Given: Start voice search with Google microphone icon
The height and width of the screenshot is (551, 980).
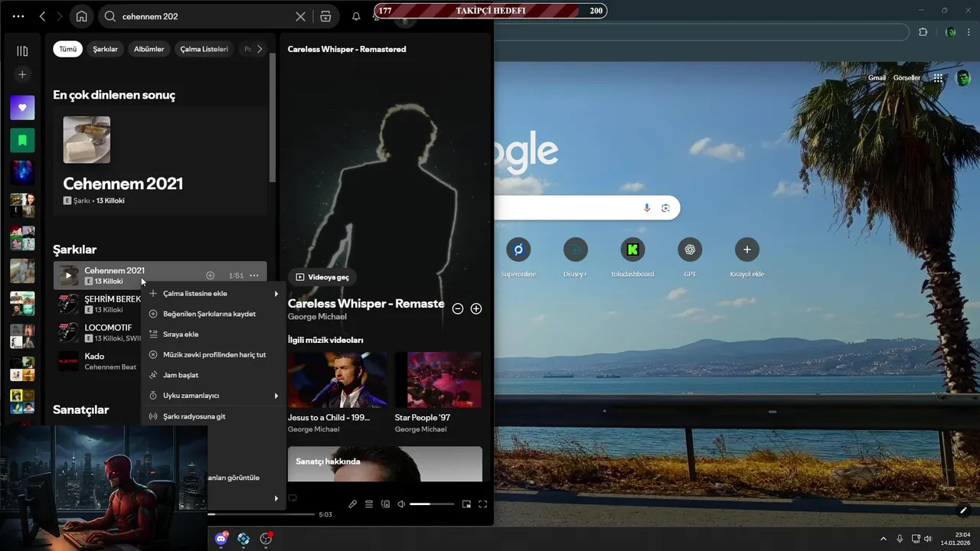Looking at the screenshot, I should coord(647,208).
